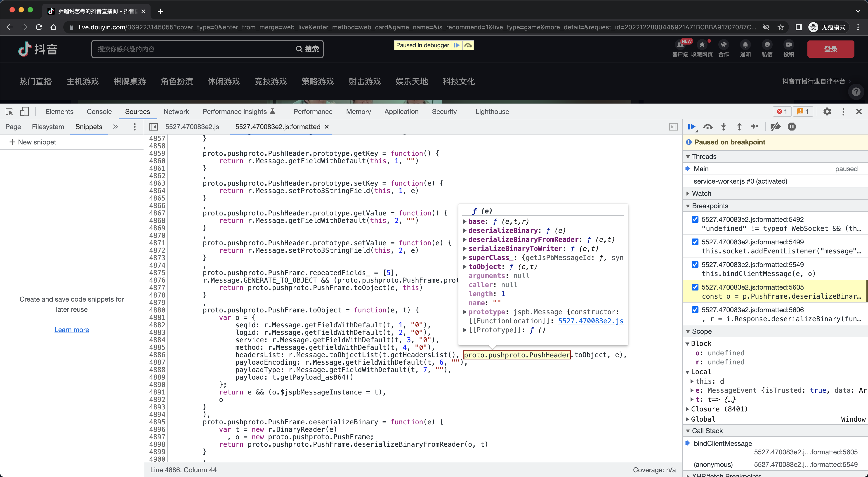The image size is (868, 477).
Task: Step over next function call
Action: coord(708,127)
